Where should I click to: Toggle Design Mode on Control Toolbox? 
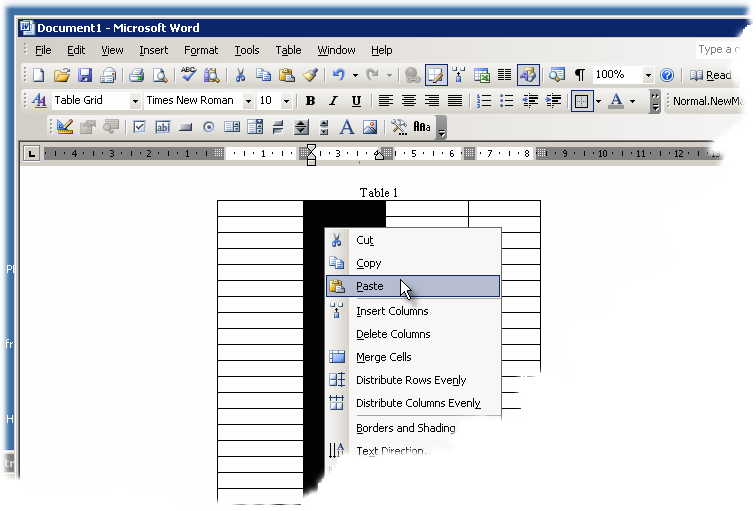tap(65, 127)
